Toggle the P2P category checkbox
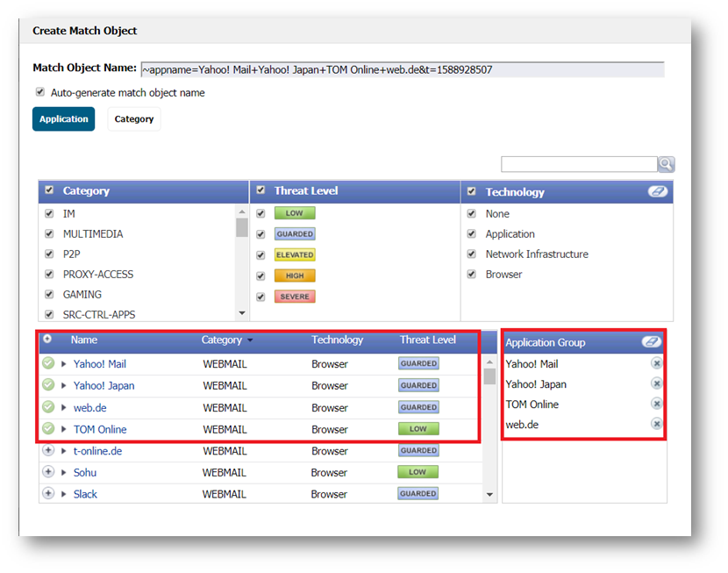The image size is (728, 573). pyautogui.click(x=49, y=254)
